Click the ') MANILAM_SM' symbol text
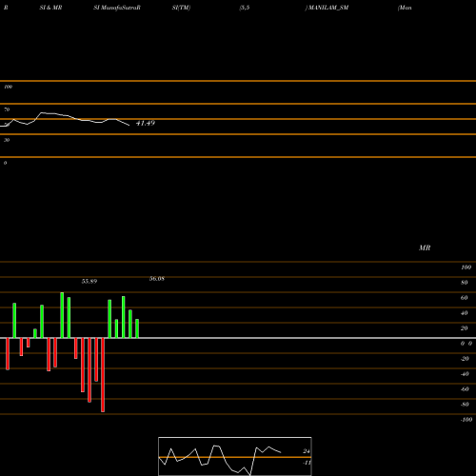476x476 pixels. pyautogui.click(x=327, y=8)
